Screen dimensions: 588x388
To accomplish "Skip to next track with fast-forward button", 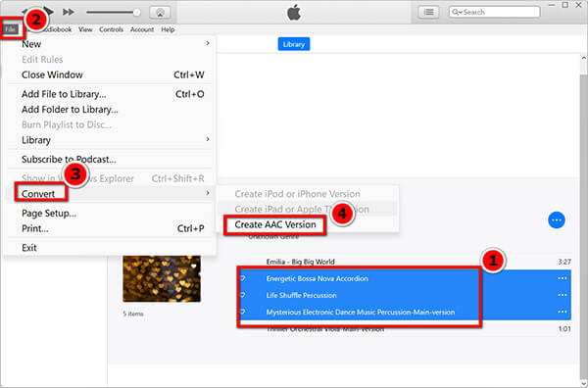I will tap(68, 12).
